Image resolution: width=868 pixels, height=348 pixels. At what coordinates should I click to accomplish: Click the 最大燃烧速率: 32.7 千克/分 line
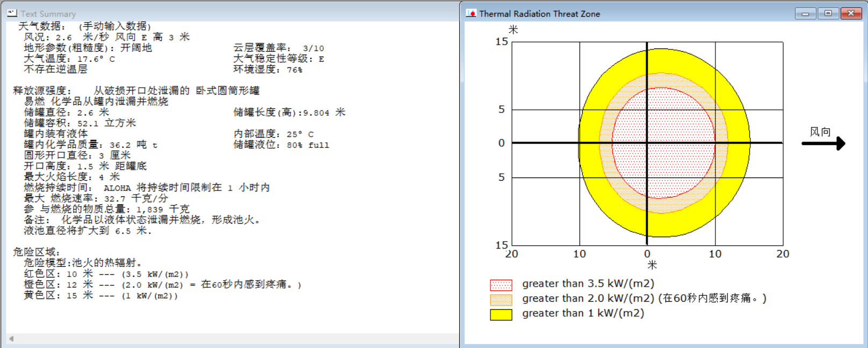click(96, 198)
